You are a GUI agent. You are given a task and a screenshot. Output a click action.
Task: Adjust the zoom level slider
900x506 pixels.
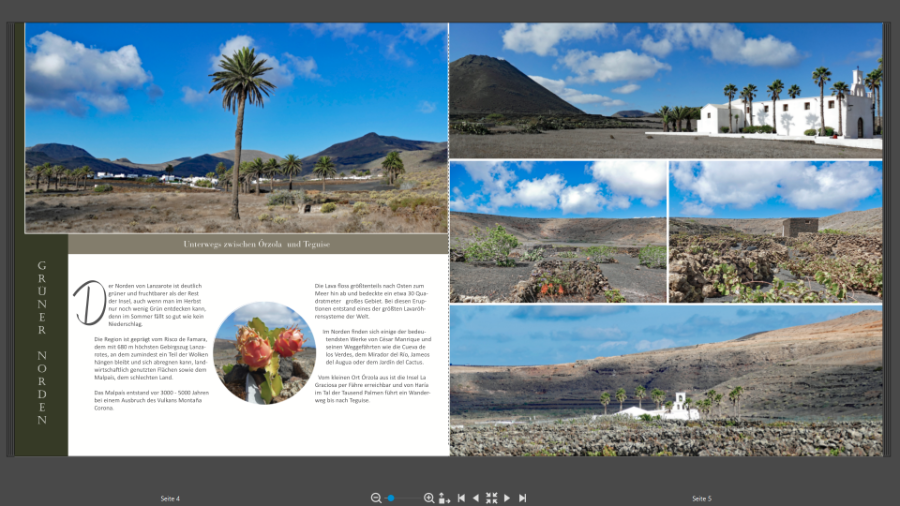(391, 498)
